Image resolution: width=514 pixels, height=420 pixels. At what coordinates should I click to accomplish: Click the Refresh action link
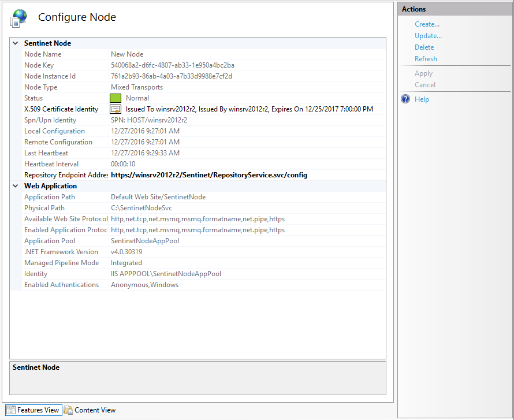426,59
